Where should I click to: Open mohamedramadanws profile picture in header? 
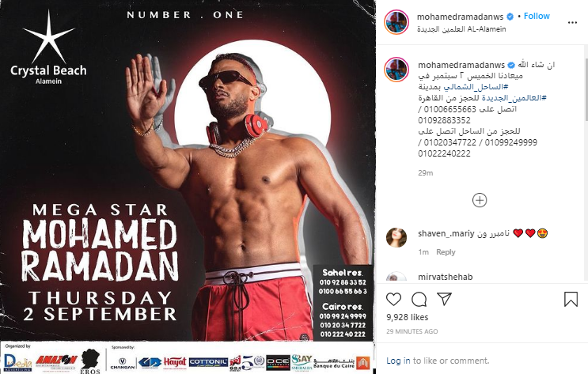coord(396,22)
